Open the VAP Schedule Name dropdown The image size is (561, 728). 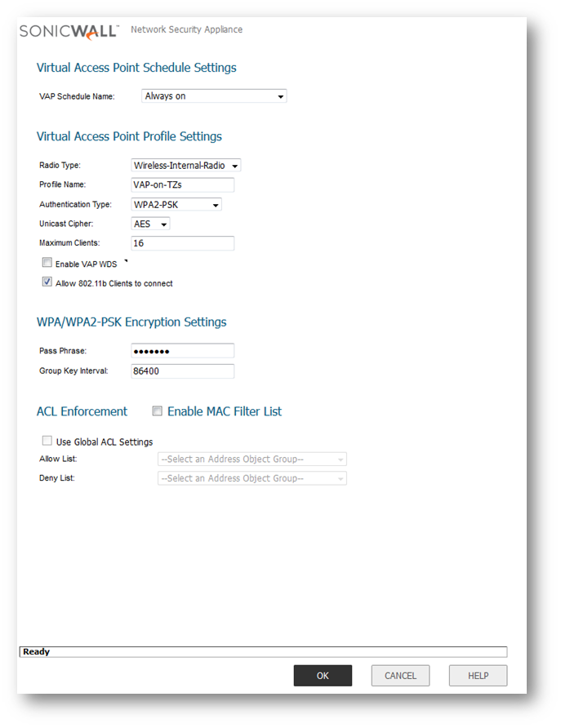[214, 96]
